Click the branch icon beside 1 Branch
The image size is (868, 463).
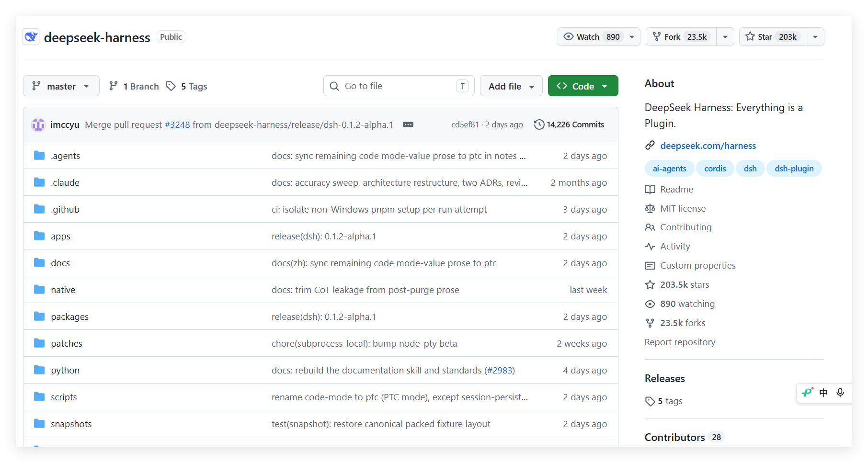(114, 86)
